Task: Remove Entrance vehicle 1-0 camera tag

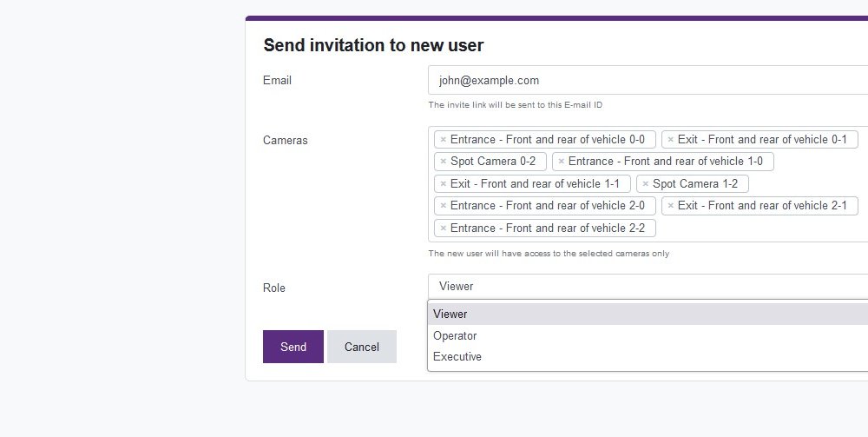Action: click(x=561, y=162)
